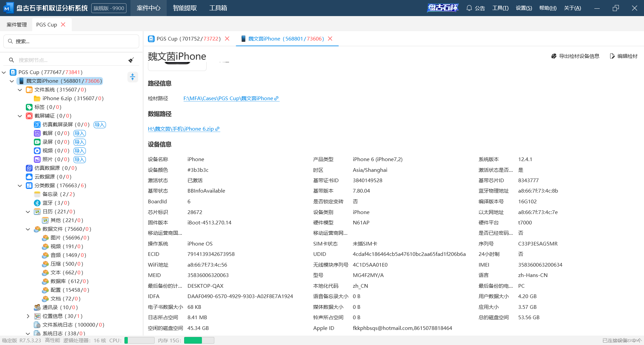Image resolution: width=644 pixels, height=345 pixels.
Task: Switch to the 案件管理 tab
Action: coord(17,25)
